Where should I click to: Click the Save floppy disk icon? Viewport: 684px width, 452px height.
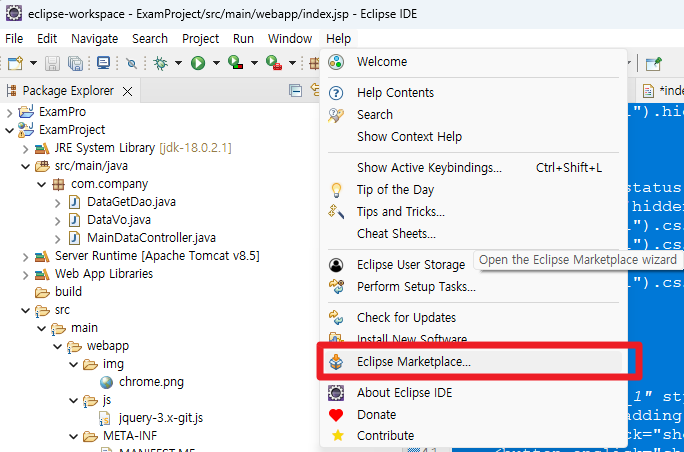tap(53, 64)
